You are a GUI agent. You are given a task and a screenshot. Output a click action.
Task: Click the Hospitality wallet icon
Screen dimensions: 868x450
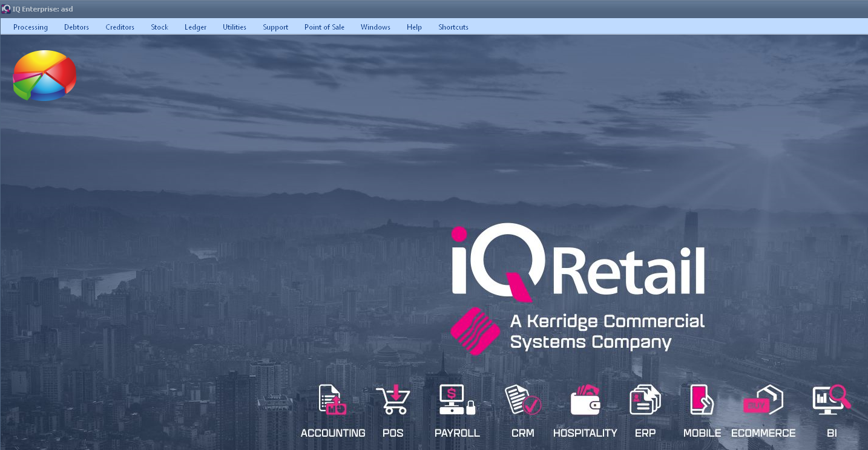(x=585, y=400)
